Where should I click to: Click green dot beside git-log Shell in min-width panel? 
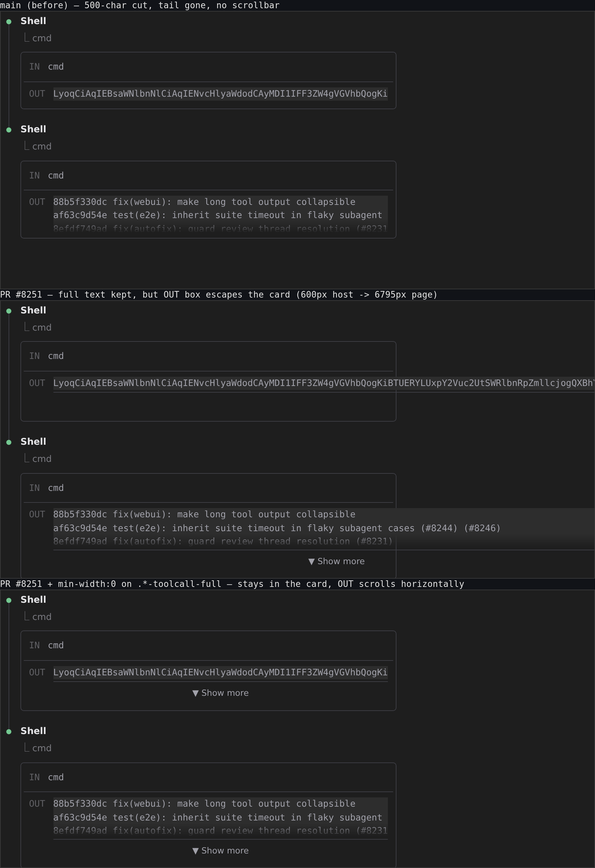point(9,732)
